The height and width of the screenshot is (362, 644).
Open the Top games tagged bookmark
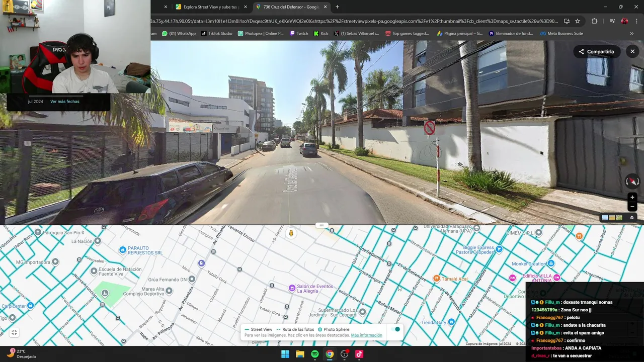tap(407, 34)
